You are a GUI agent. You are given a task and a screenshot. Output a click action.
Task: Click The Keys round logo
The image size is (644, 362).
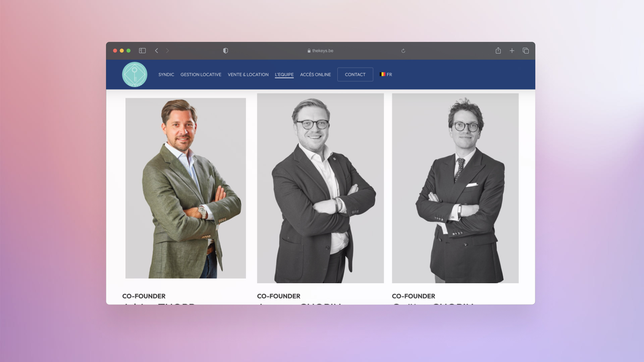(x=135, y=74)
